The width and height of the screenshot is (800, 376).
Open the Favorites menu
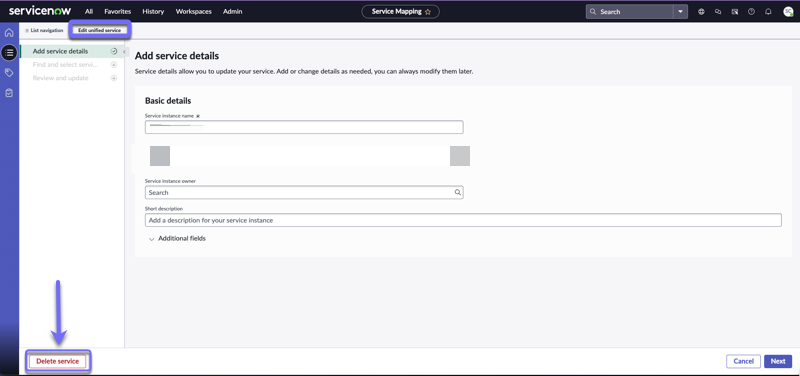coord(117,11)
